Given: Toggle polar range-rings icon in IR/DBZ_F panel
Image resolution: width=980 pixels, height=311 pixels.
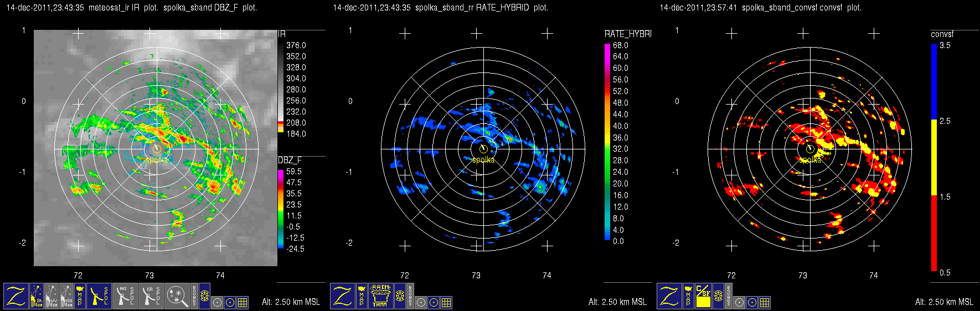Looking at the screenshot, I should 204,296.
